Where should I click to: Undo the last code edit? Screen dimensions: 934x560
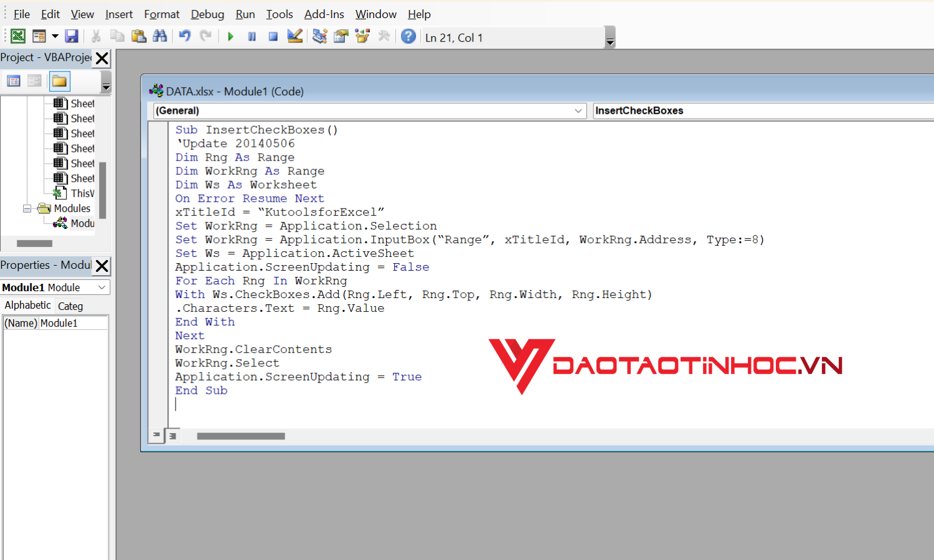[x=184, y=36]
